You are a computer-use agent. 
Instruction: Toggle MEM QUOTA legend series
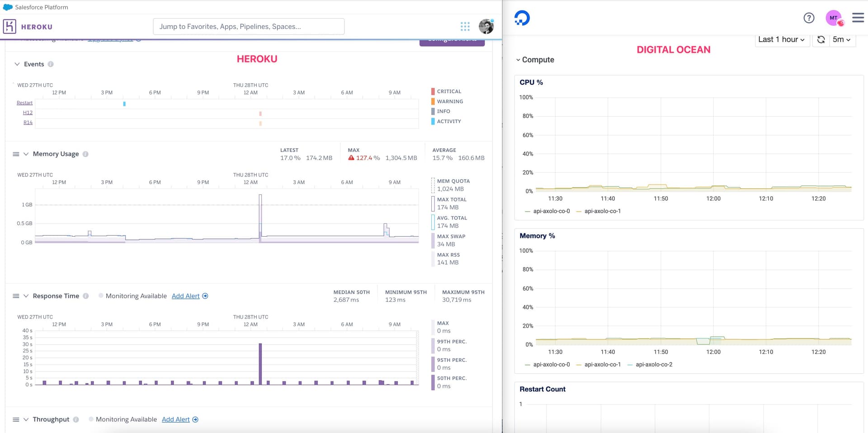click(450, 185)
